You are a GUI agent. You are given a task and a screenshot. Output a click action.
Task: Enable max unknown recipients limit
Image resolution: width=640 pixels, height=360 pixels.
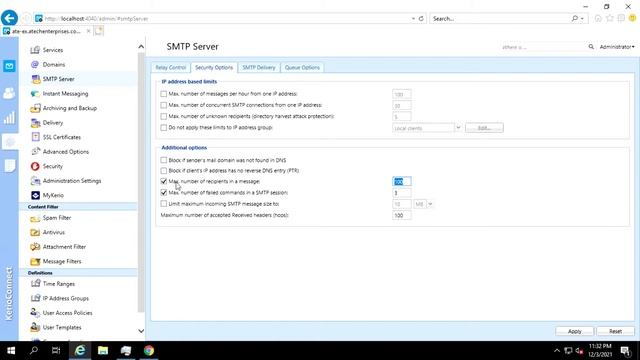click(164, 116)
